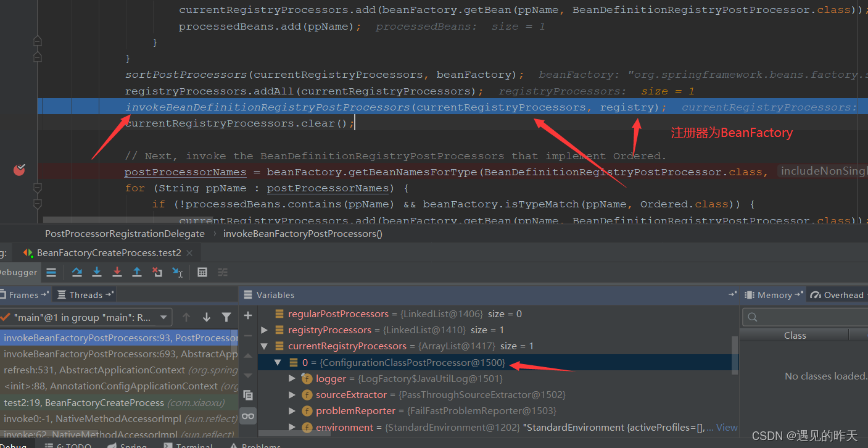Click the frames filter funnel icon
This screenshot has height=448, width=868.
coord(226,317)
